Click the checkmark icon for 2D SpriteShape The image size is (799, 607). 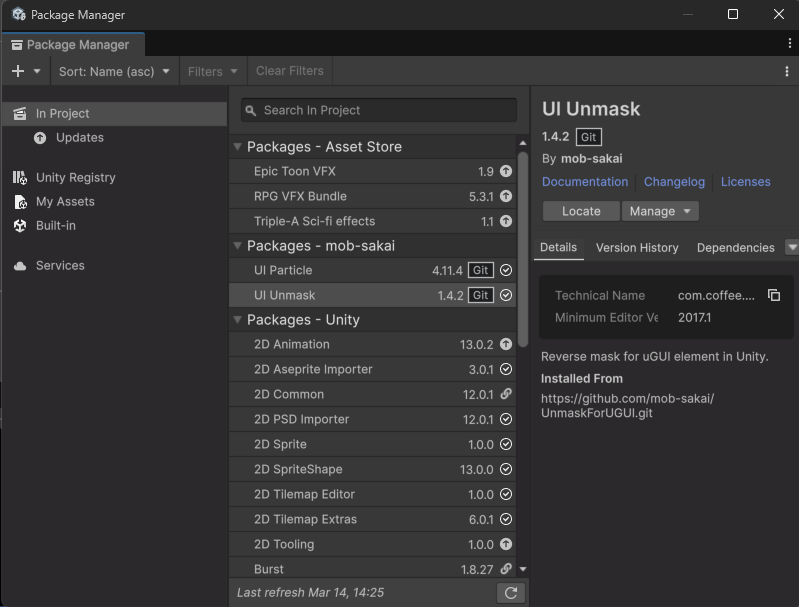(x=505, y=469)
